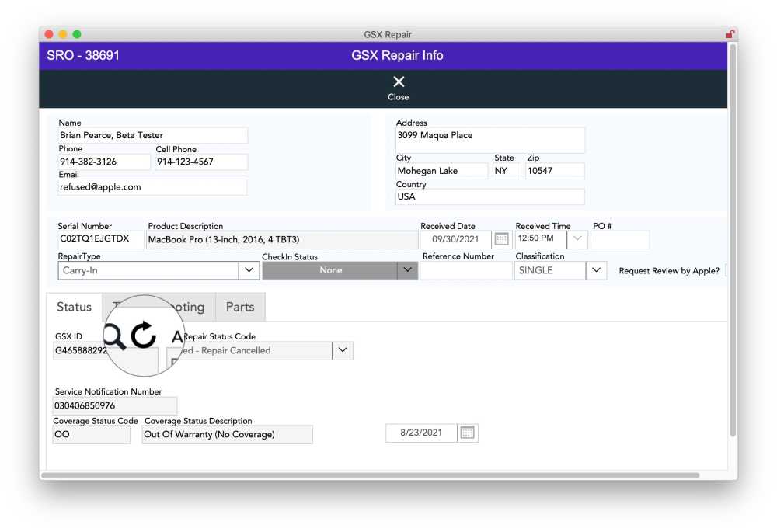Open the Received Date calendar picker
The image size is (777, 532).
(502, 239)
